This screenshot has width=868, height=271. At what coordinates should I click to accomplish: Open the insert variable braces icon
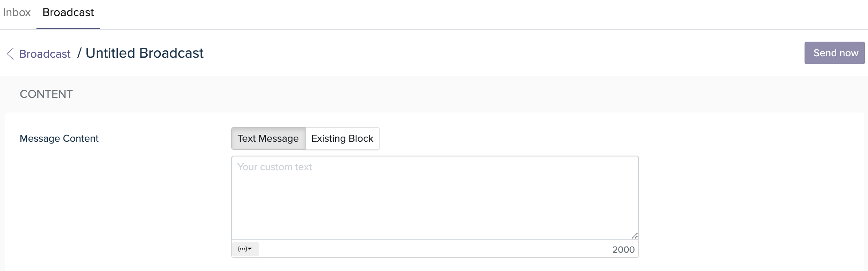[x=242, y=249]
